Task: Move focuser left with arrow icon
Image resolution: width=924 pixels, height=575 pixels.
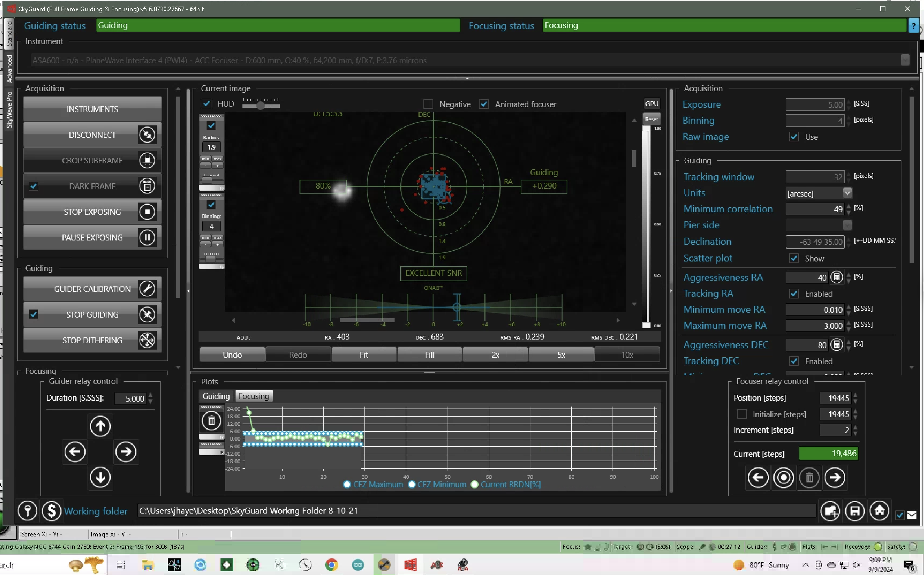Action: pos(758,477)
